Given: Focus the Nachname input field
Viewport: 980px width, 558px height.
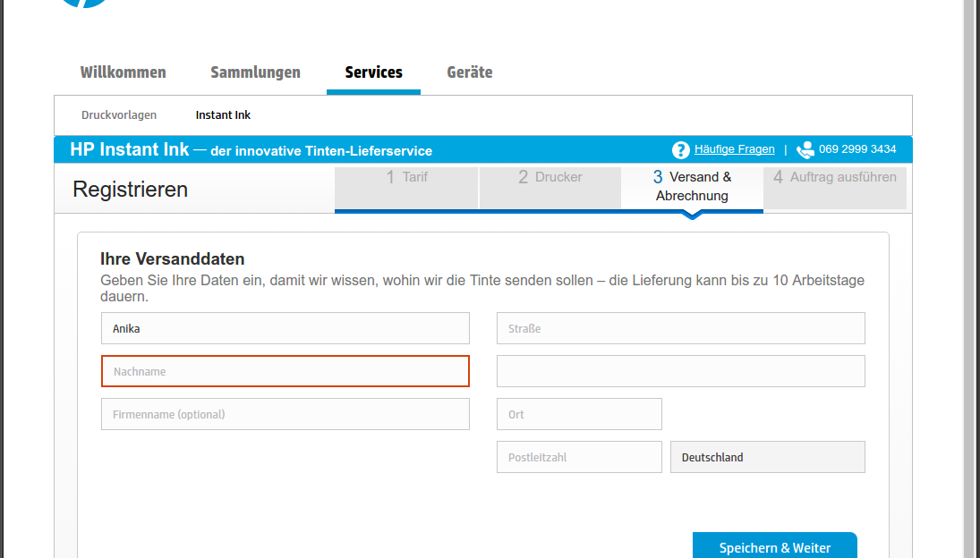Looking at the screenshot, I should (285, 371).
